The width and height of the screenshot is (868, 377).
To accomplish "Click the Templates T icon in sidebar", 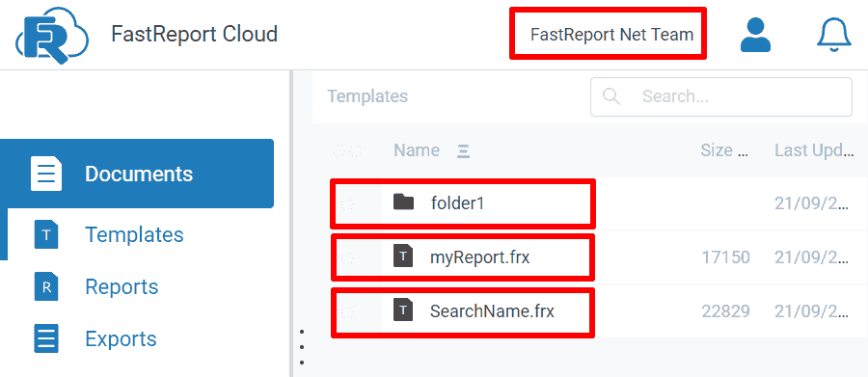I will click(46, 234).
